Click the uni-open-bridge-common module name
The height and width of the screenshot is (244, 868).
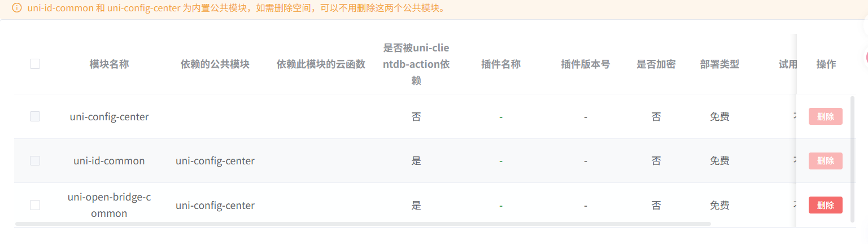point(109,205)
